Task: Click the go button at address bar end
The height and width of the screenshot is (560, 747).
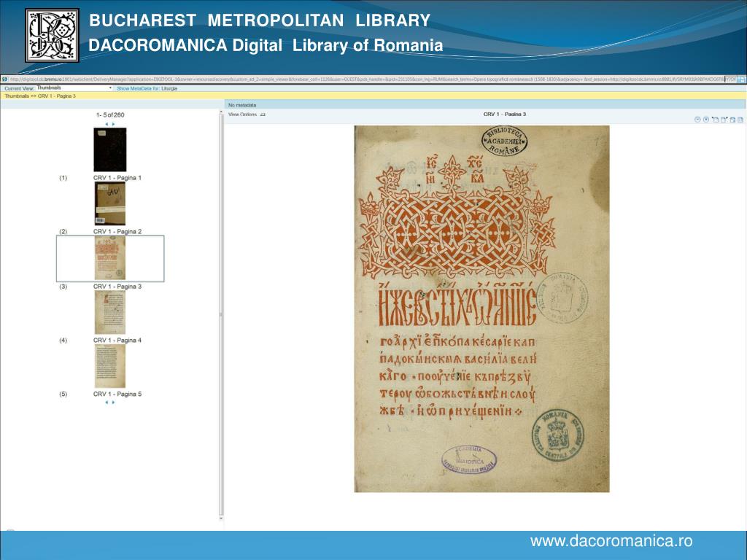Action: [742, 79]
